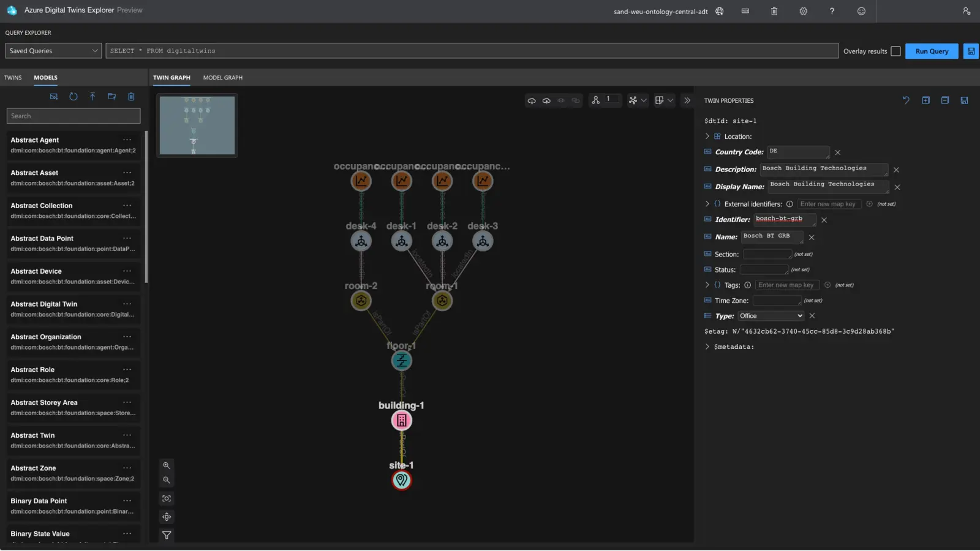Click the pan/navigate graph icon
This screenshot has height=551, width=980.
pyautogui.click(x=167, y=517)
